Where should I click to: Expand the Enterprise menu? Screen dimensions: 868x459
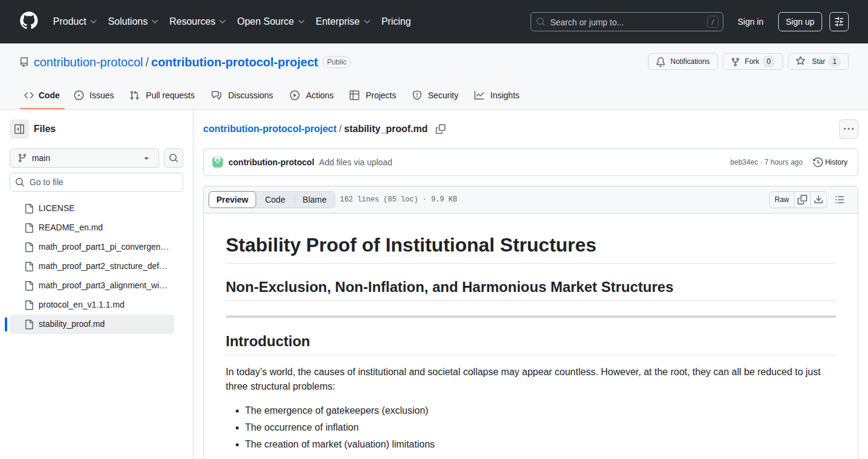coord(343,21)
